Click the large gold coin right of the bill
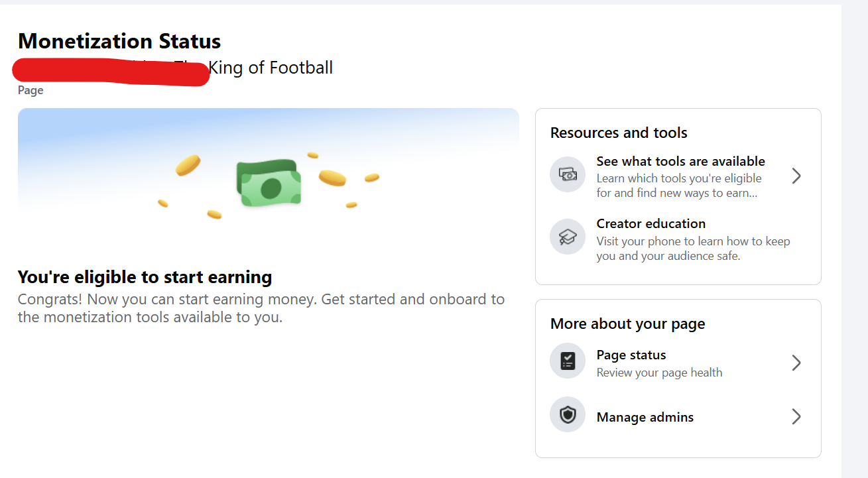The height and width of the screenshot is (478, 868). (x=332, y=178)
